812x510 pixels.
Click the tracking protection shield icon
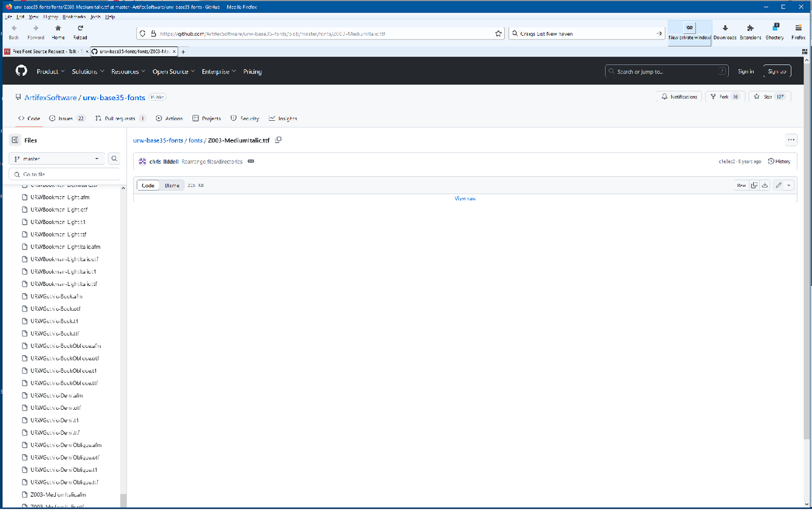[143, 34]
